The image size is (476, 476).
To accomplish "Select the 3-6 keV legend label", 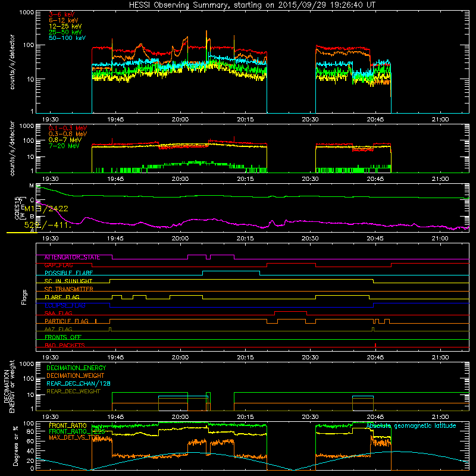I will [61, 14].
